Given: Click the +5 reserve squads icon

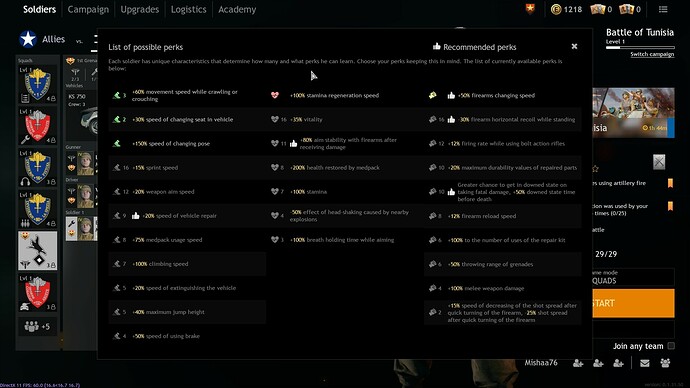Looking at the screenshot, I should (x=37, y=327).
